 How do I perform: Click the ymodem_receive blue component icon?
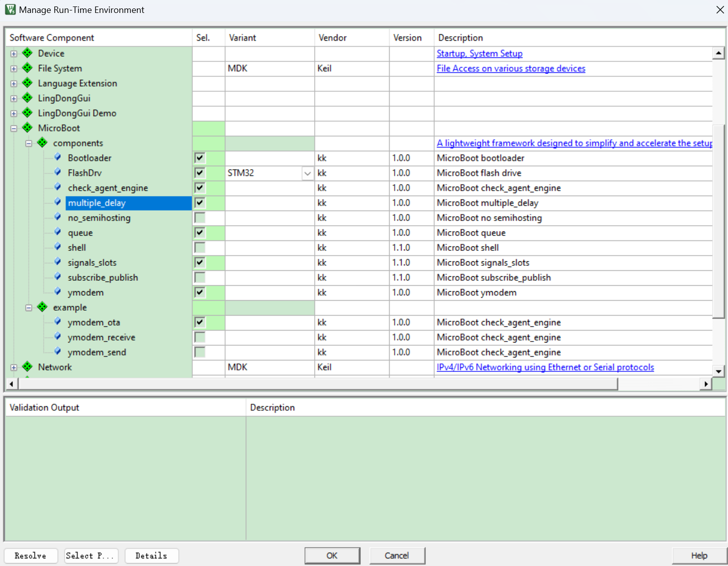[58, 337]
